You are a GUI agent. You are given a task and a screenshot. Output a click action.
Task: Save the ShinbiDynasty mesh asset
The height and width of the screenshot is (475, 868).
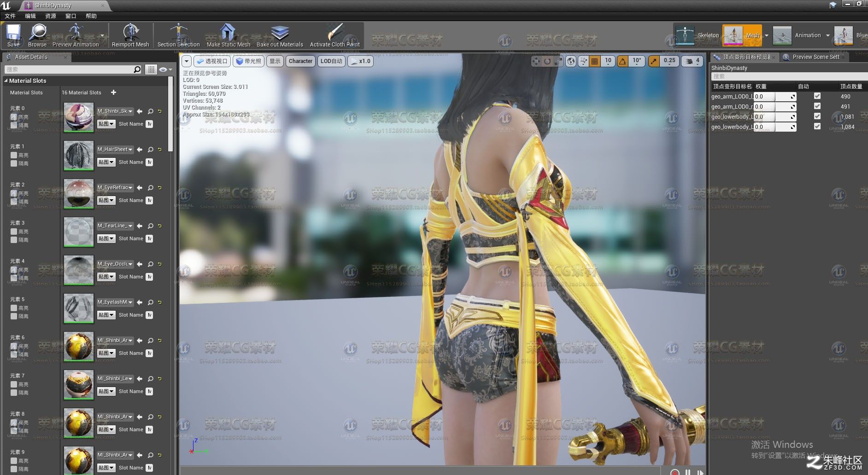[13, 35]
